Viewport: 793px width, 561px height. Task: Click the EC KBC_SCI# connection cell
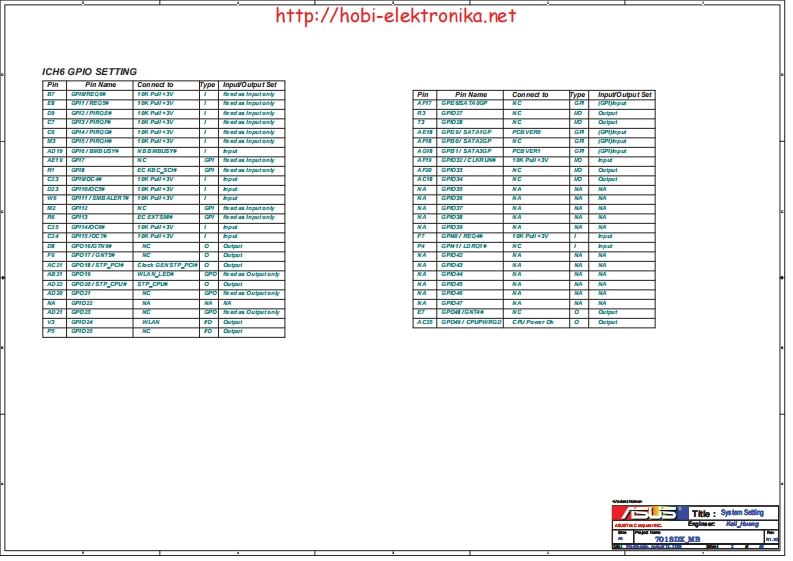(x=157, y=170)
